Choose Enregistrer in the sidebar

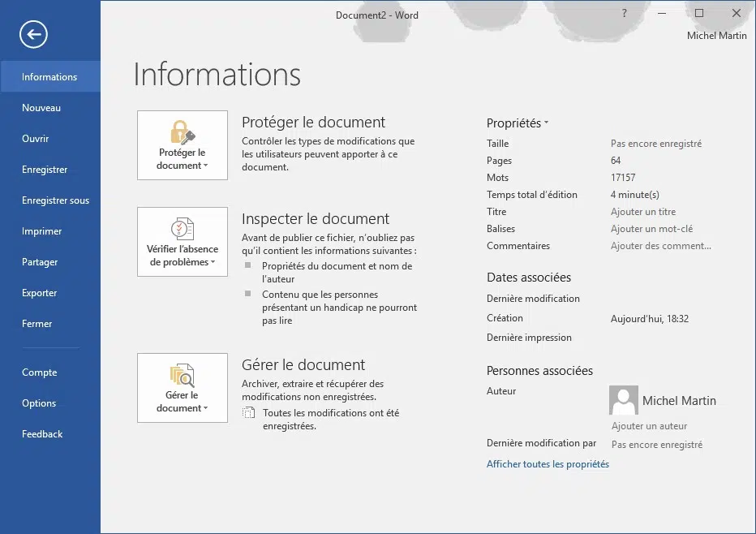pyautogui.click(x=50, y=170)
